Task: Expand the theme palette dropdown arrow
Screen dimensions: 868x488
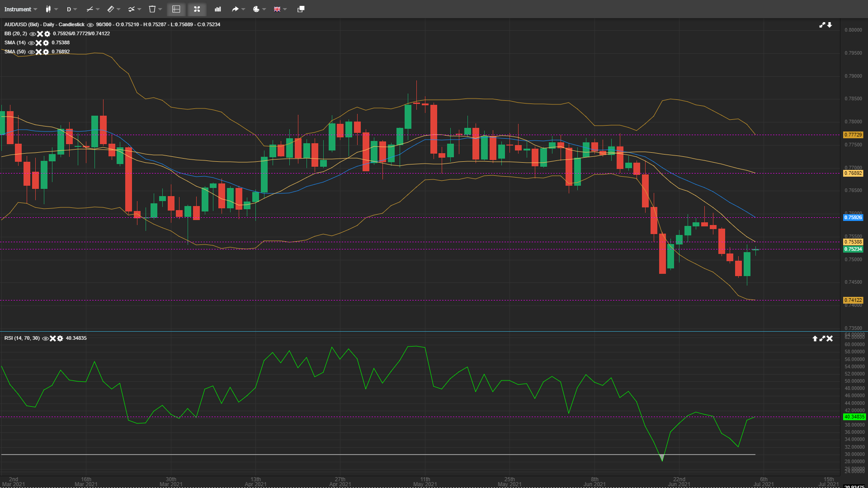Action: tap(264, 9)
